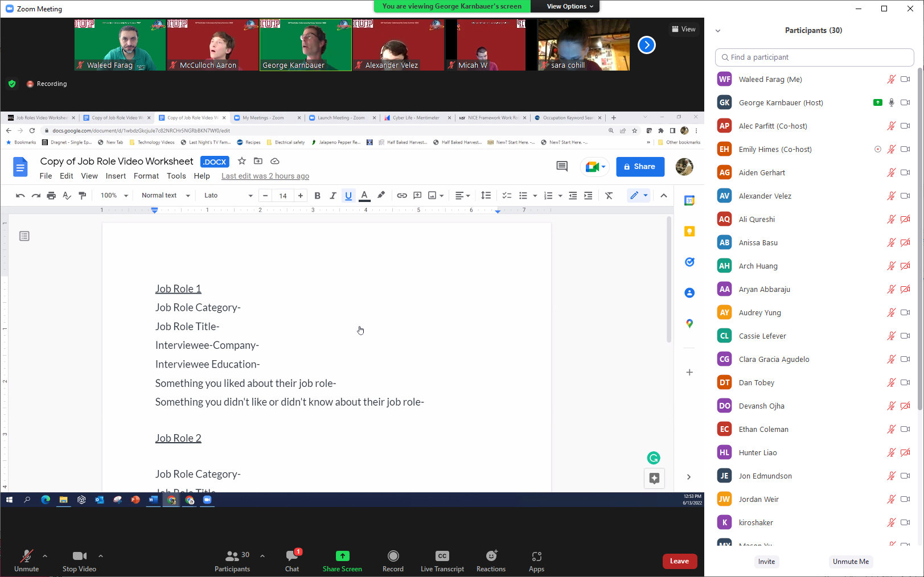Viewport: 924px width, 577px height.
Task: Switch to the NICE Framework Work Roles tab
Action: pos(493,118)
